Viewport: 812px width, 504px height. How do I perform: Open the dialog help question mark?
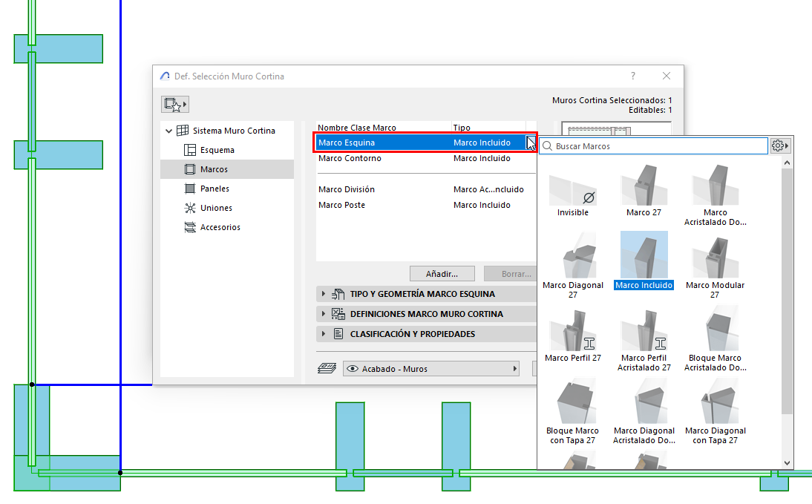coord(633,76)
